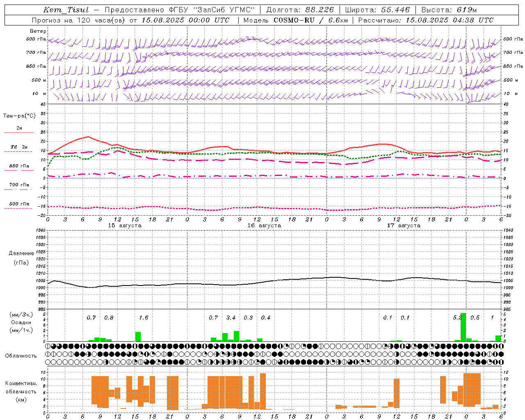Click the "Осадки" precipitation panel label

(x=21, y=322)
